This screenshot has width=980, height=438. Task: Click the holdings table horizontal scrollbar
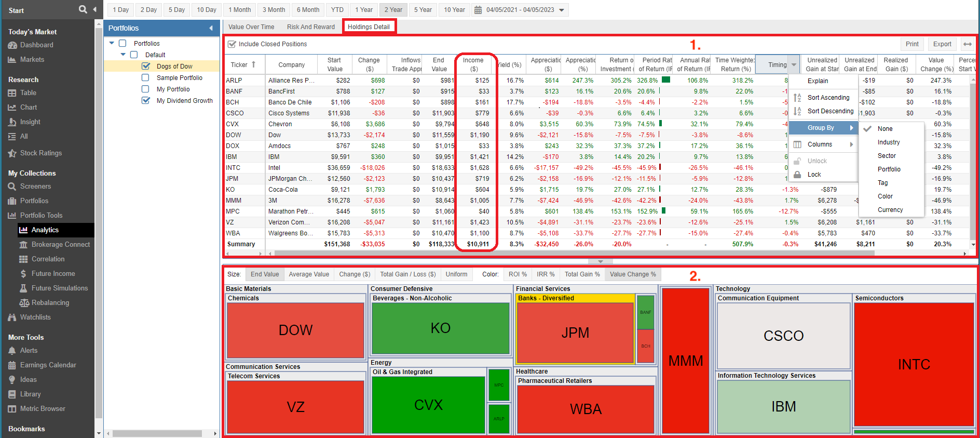pyautogui.click(x=575, y=254)
